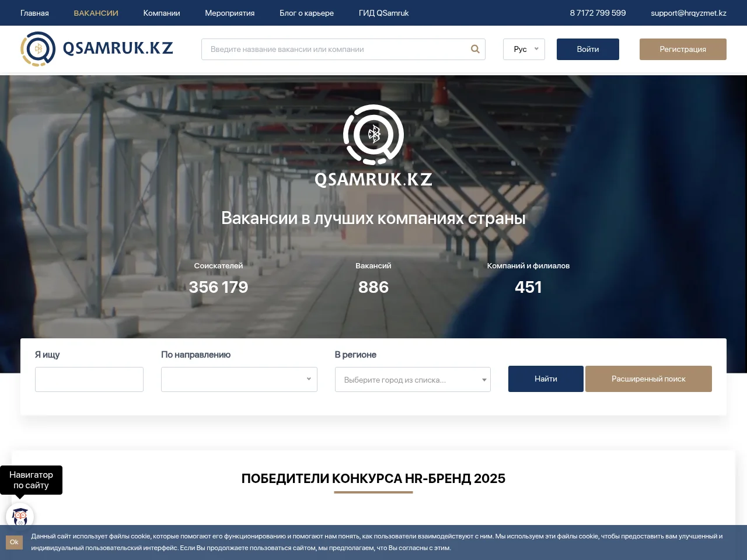Viewport: 747px width, 560px height.
Task: Open the Компании menu item
Action: 162,13
